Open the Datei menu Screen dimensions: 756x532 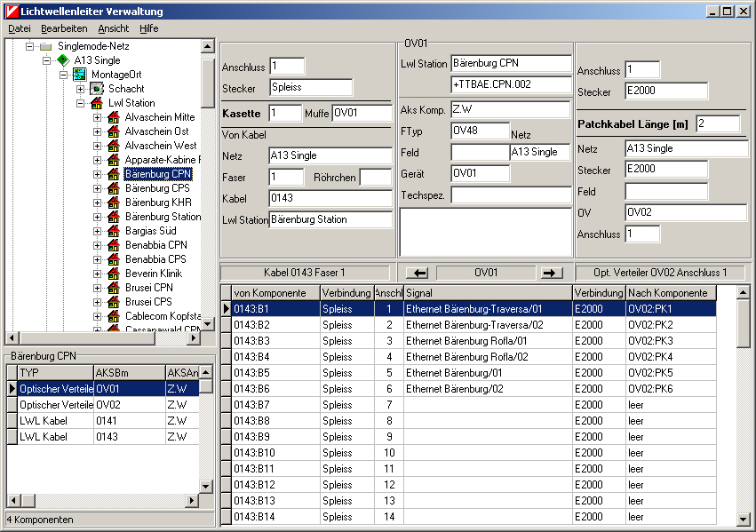(x=20, y=28)
